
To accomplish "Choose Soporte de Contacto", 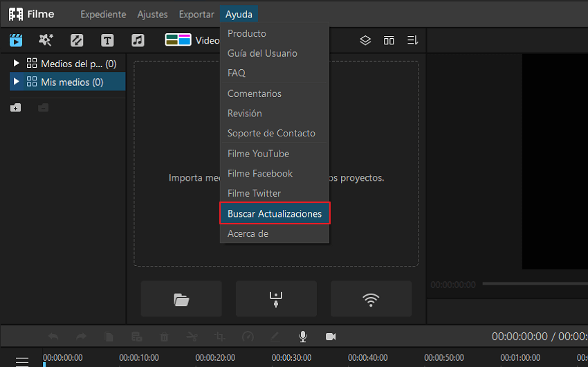I will 275,133.
